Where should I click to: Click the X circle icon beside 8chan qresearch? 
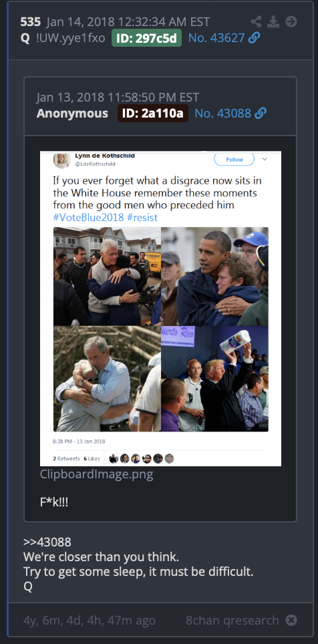pyautogui.click(x=291, y=620)
